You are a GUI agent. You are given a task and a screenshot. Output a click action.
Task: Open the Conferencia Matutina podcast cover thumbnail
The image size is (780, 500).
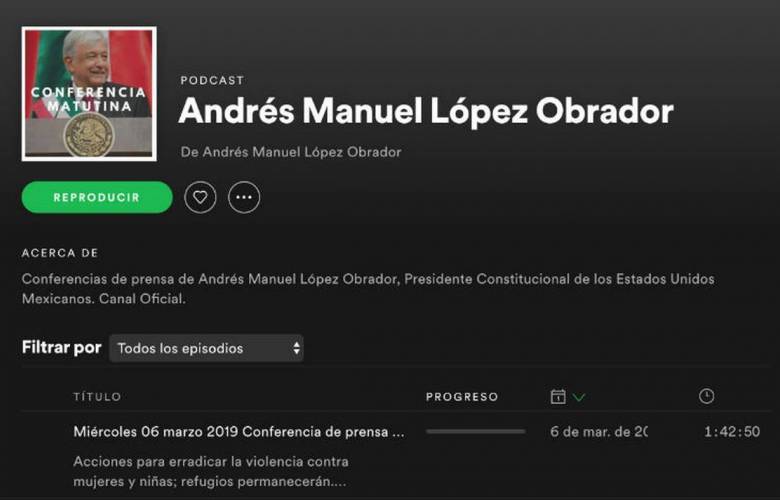coord(89,94)
